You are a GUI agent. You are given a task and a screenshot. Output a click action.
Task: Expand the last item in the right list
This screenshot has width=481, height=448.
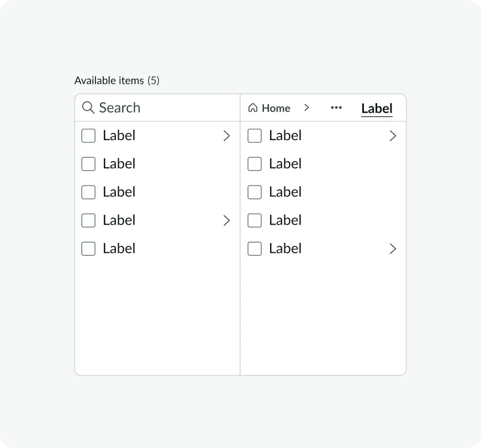pos(393,249)
